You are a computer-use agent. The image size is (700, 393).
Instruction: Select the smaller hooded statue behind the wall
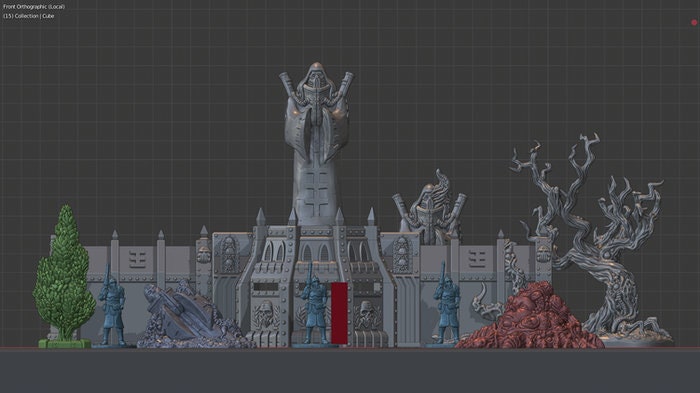pyautogui.click(x=429, y=208)
